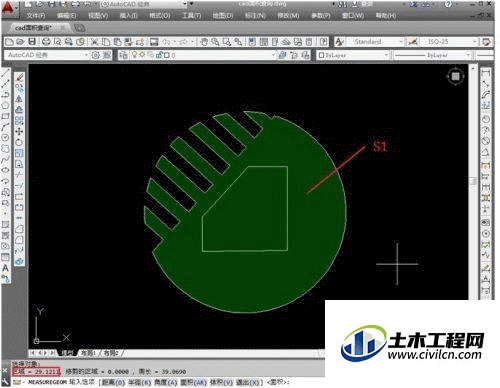Open the 帮助(H) menu

386,16
